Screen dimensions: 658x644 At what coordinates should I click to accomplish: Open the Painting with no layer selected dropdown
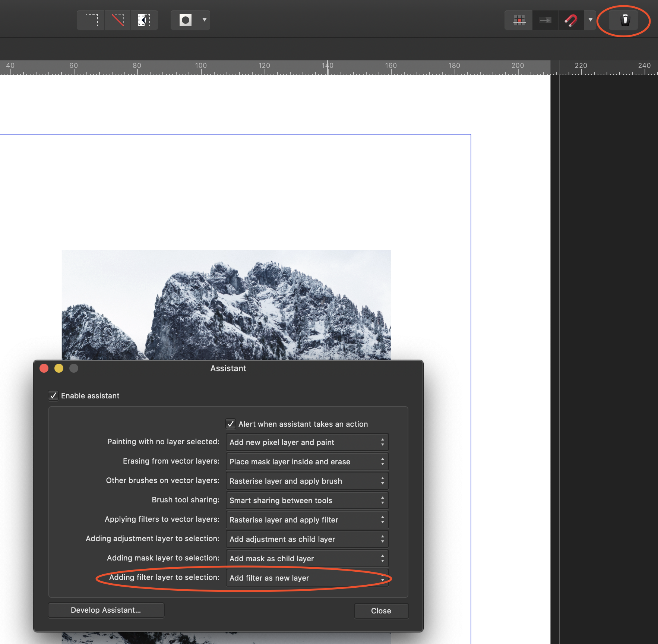click(307, 442)
